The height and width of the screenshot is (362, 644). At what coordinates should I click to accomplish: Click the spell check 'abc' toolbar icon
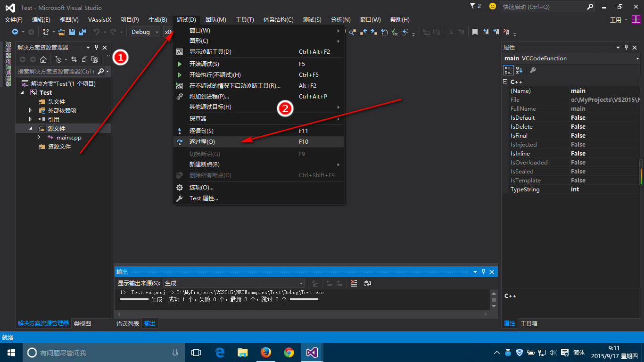(x=395, y=32)
